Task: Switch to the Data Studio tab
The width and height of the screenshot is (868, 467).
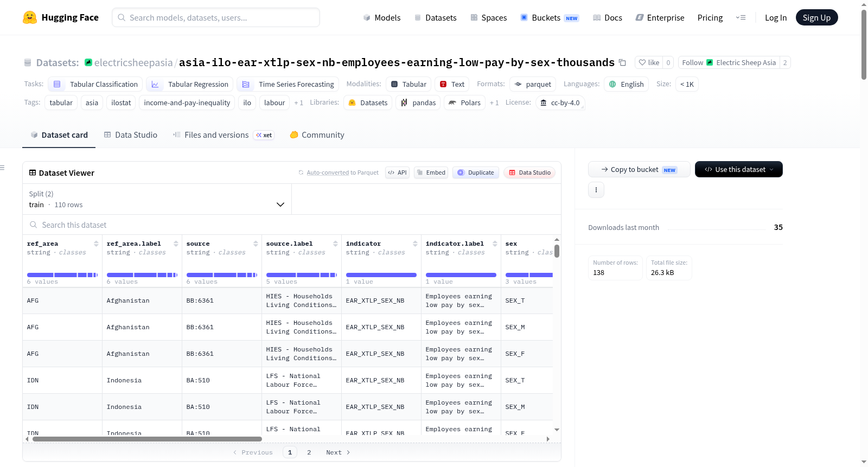Action: (x=130, y=135)
